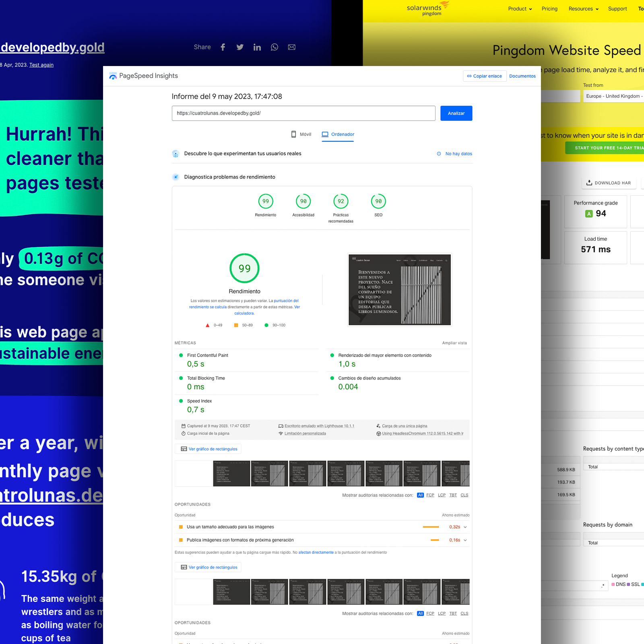The width and height of the screenshot is (644, 644).
Task: Expand the image sizing opportunity row
Action: pyautogui.click(x=322, y=527)
